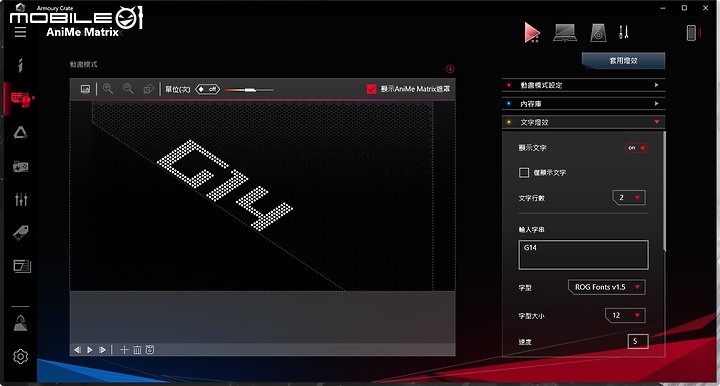Image resolution: width=720 pixels, height=386 pixels.
Task: Open the Game Library controller sidebar icon
Action: (x=21, y=166)
